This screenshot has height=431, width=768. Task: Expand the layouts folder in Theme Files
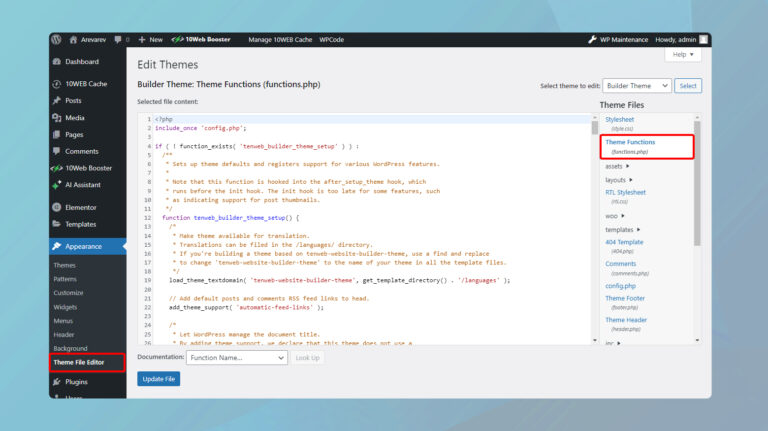point(620,179)
